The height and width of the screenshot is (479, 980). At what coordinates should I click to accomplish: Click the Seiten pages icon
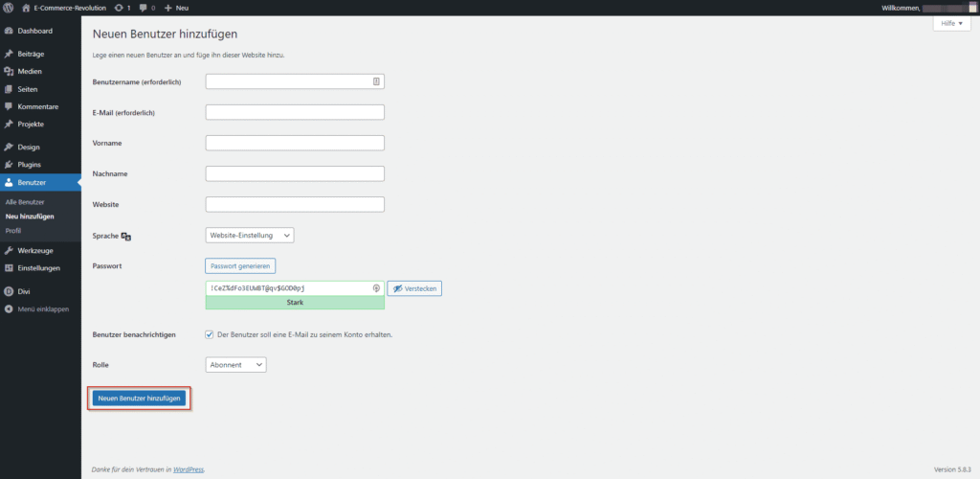click(x=9, y=89)
